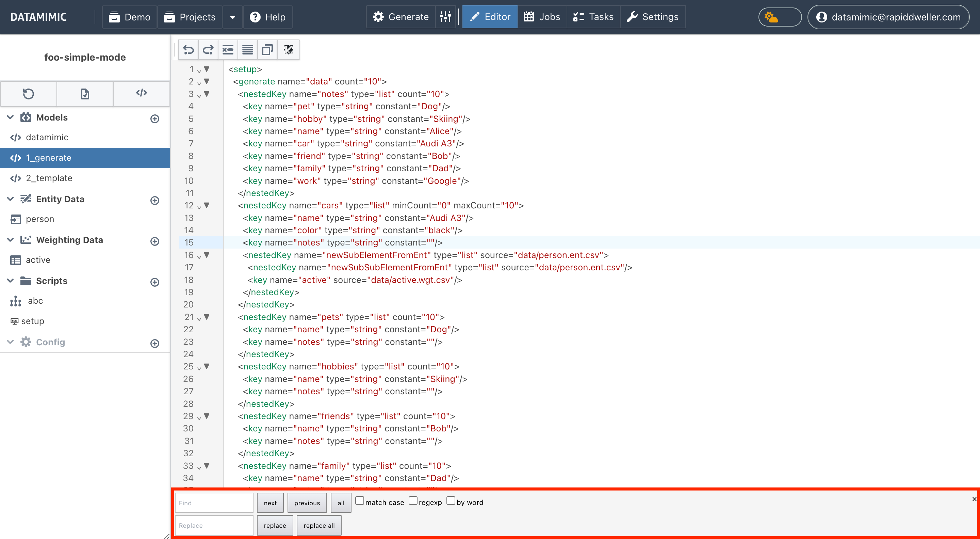The height and width of the screenshot is (539, 980).
Task: Click the replace all button
Action: (x=319, y=525)
